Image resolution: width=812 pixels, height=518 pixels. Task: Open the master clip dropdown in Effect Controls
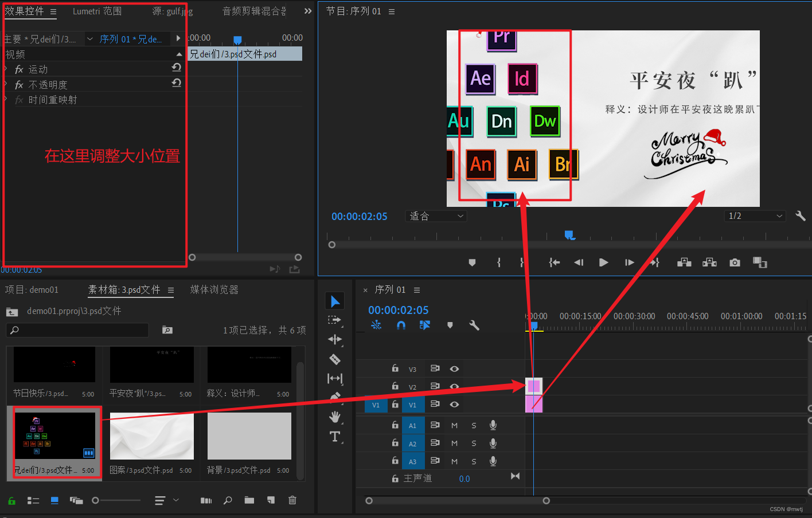coord(90,39)
